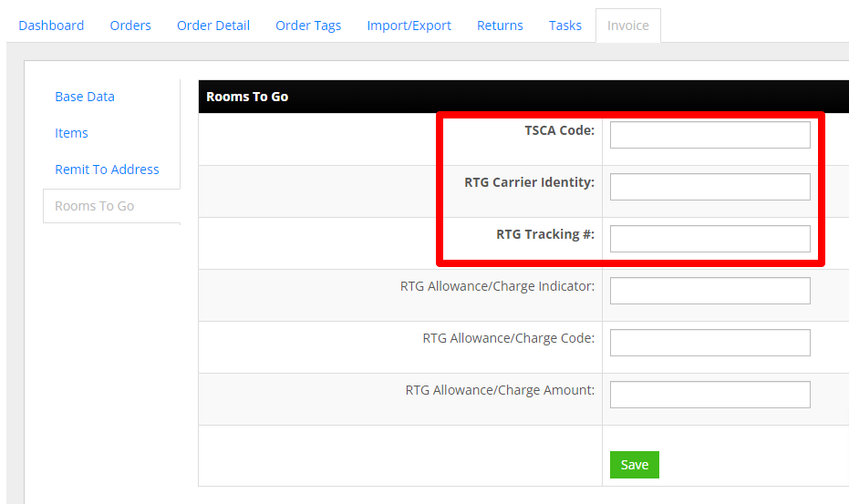Click the 'RTG Carrier Identity:' label

coord(529,182)
